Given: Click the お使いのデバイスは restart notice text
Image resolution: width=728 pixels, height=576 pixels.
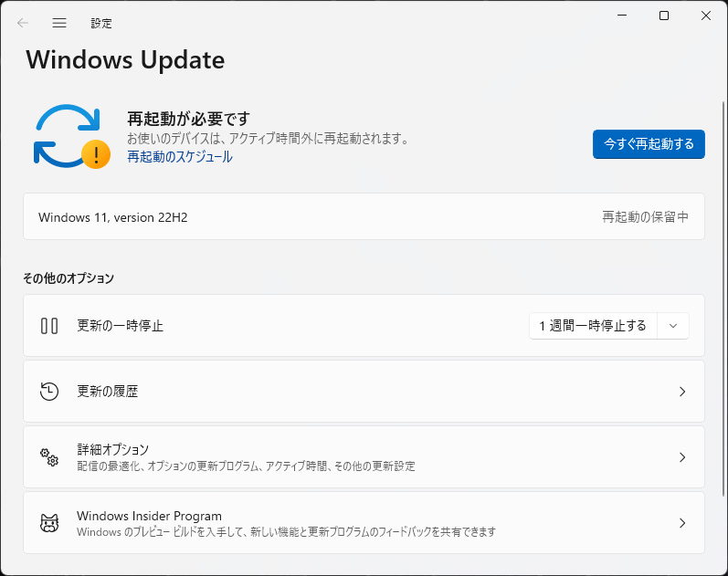Looking at the screenshot, I should 268,139.
